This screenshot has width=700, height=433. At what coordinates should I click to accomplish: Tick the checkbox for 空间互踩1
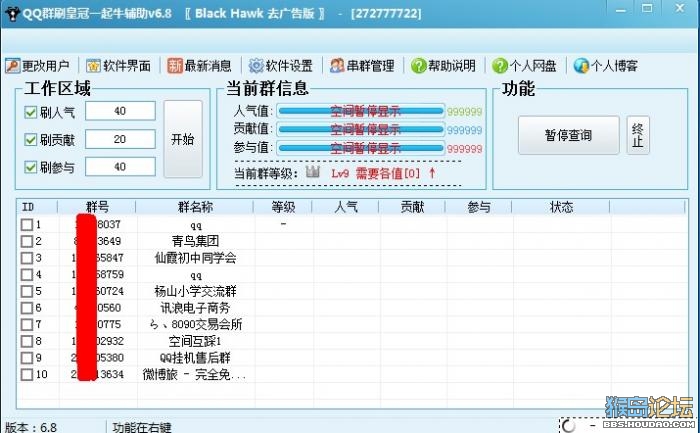[x=27, y=341]
